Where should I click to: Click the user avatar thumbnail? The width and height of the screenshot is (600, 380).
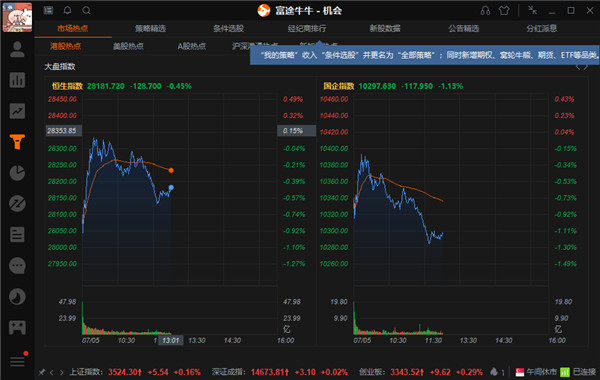(17, 17)
